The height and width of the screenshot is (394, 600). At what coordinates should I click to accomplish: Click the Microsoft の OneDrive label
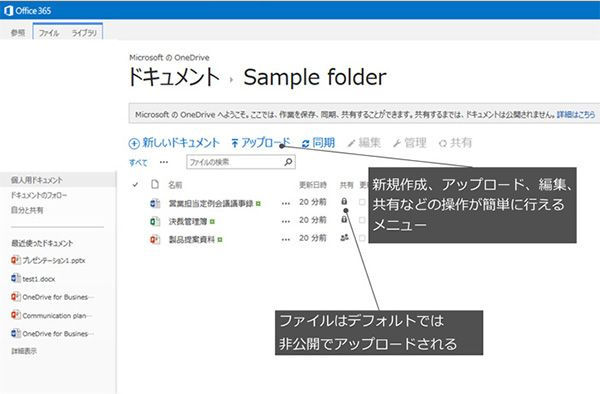[x=169, y=58]
